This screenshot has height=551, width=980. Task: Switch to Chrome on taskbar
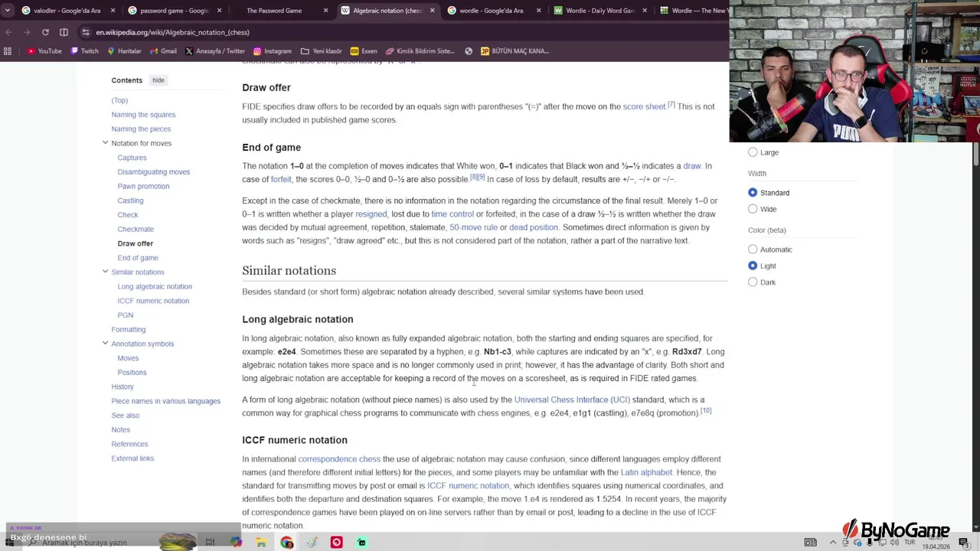[x=286, y=542]
